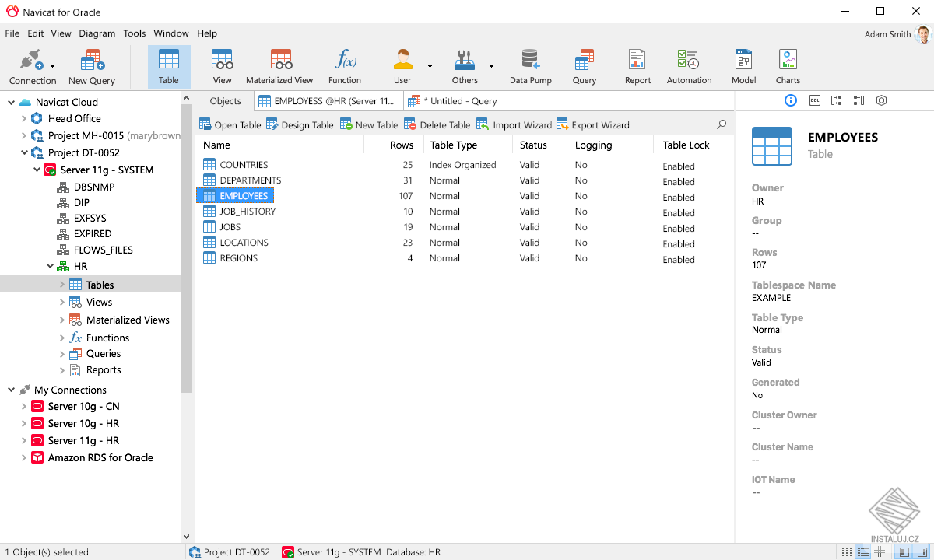Viewport: 934px width, 560px height.
Task: Expand the Materialized Views tree node
Action: (62, 320)
